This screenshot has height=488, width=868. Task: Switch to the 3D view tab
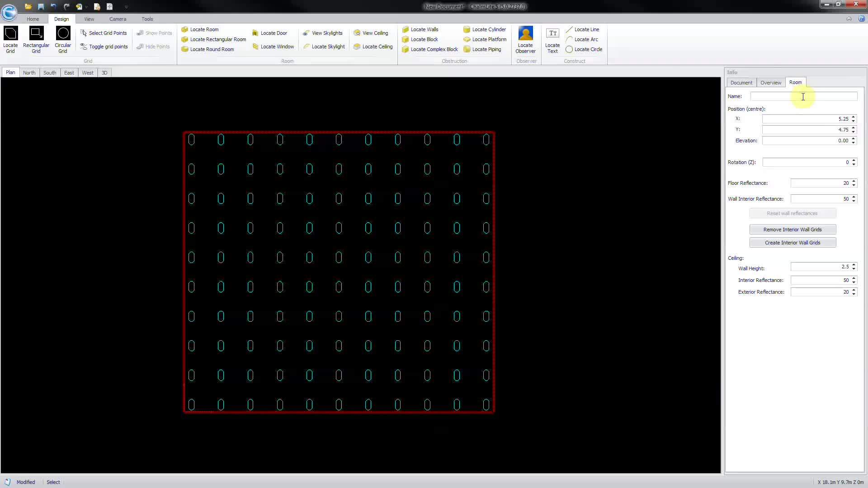[x=104, y=73]
